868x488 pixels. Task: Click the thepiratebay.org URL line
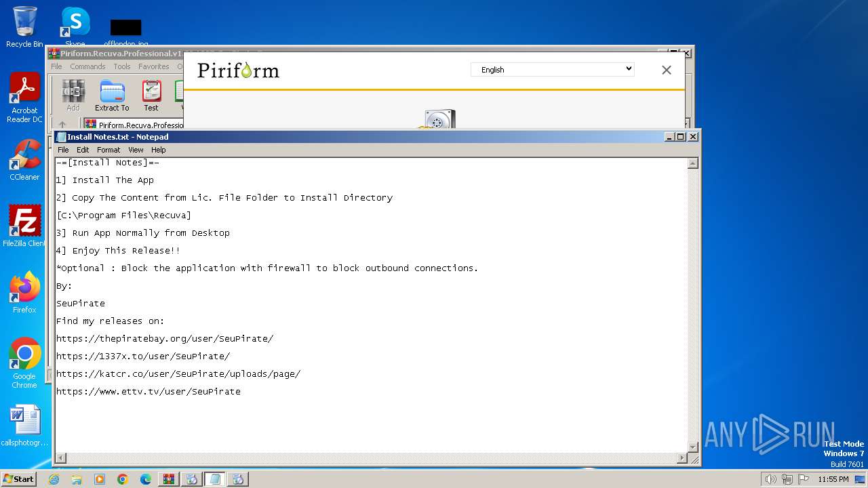165,339
